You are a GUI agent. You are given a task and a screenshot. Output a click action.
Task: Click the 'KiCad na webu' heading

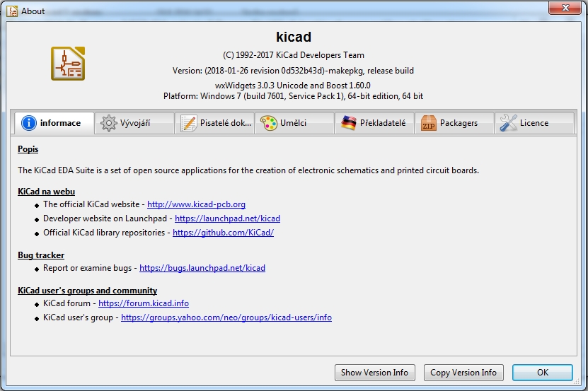click(46, 192)
